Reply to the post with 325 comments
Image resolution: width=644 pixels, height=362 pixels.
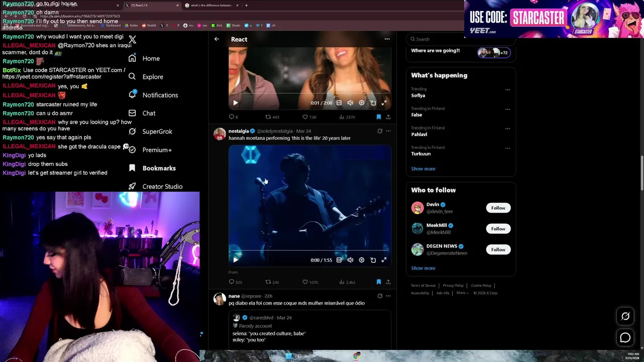[235, 282]
